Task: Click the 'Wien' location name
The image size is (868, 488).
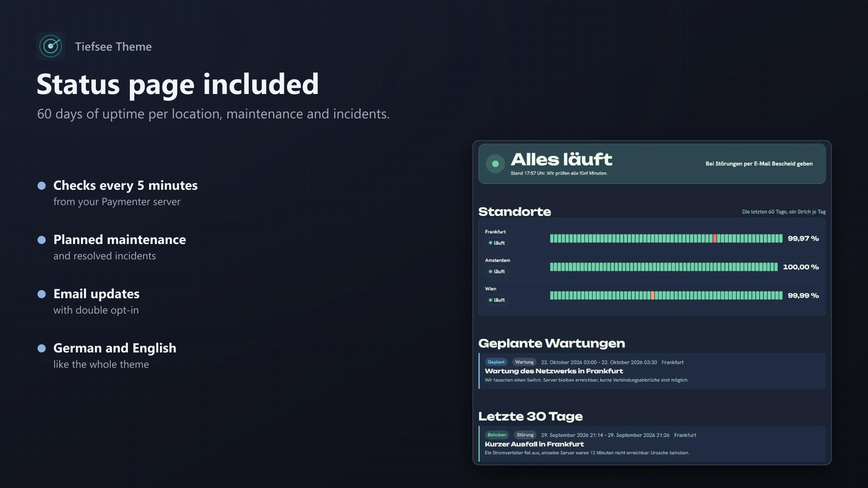Action: tap(491, 289)
